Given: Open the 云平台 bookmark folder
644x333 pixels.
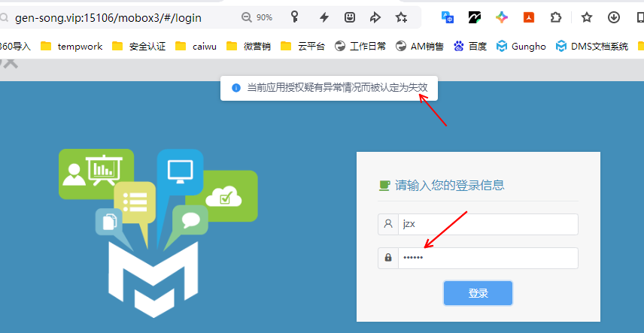Looking at the screenshot, I should (302, 47).
